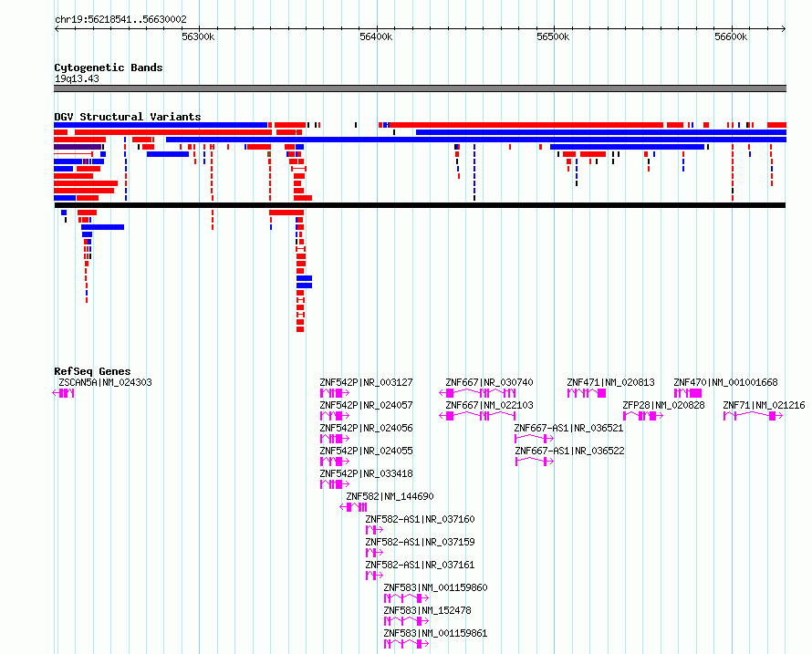
Task: Click the ZNF582 NM_144690 gene model glyph
Action: coord(353,507)
